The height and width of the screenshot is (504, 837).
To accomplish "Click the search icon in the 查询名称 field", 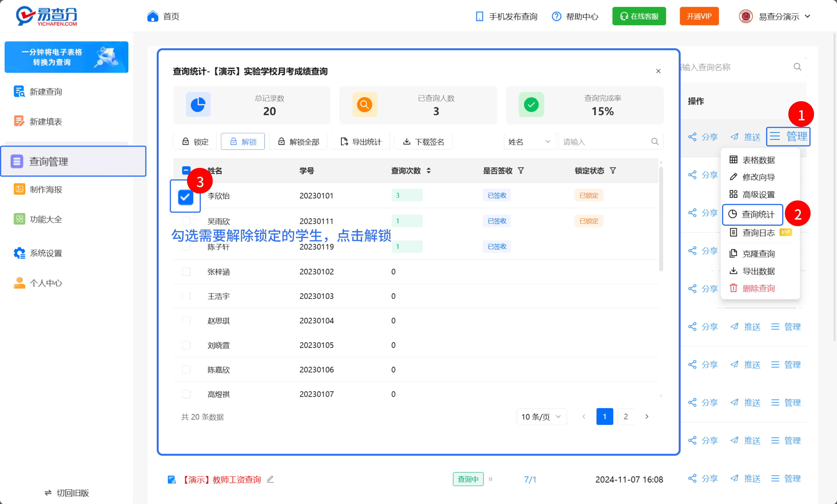I will [797, 67].
